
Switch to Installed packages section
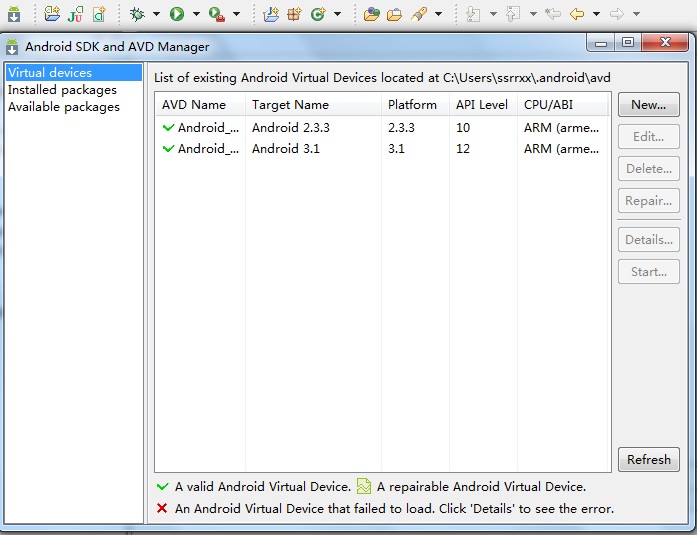tap(62, 90)
